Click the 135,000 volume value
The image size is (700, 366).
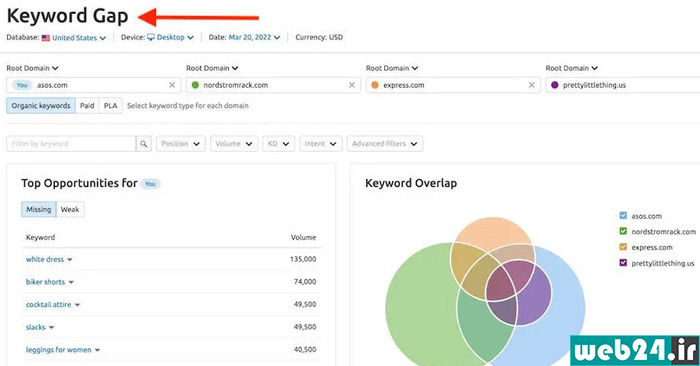tap(303, 259)
